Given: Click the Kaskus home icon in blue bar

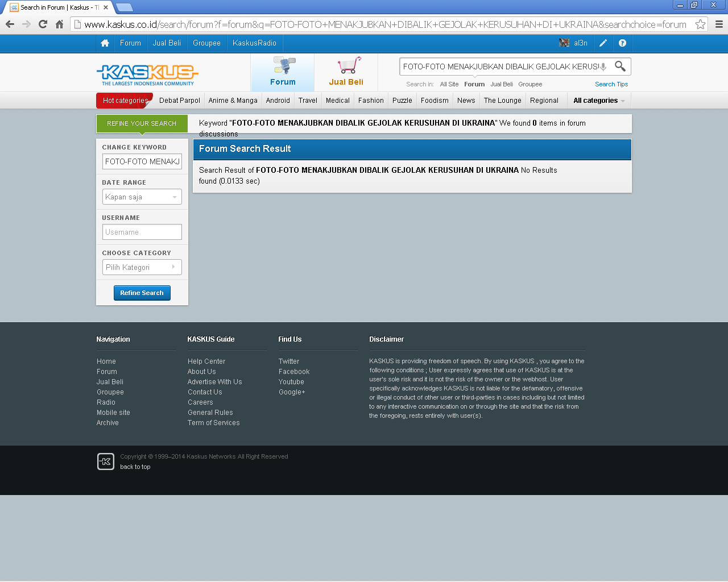Looking at the screenshot, I should point(105,43).
